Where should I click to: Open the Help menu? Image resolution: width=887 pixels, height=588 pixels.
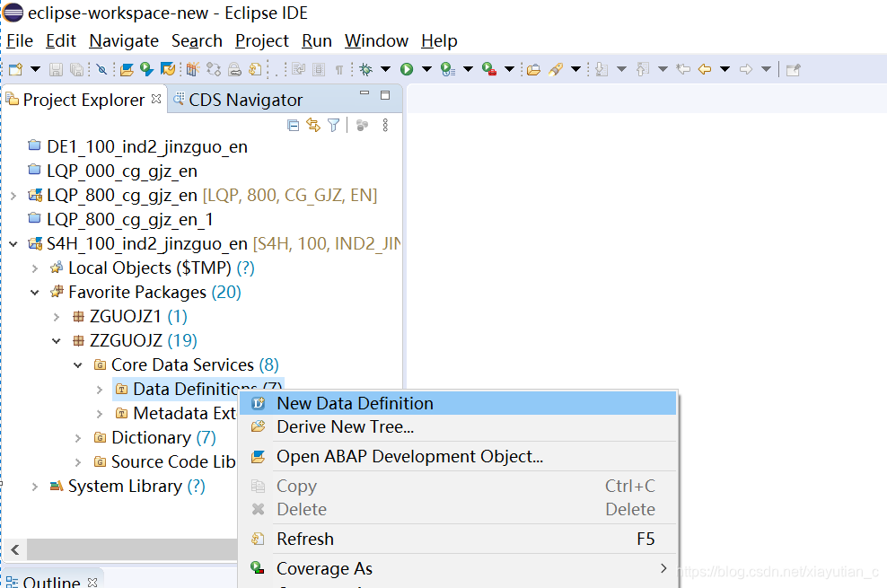point(439,40)
